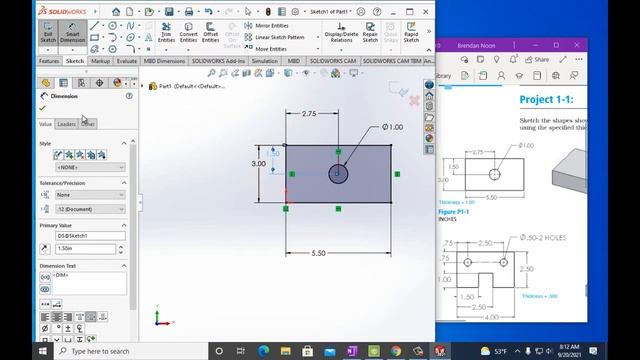The width and height of the screenshot is (640, 360).
Task: Insert diameter symbol in dimension text
Action: (45, 328)
